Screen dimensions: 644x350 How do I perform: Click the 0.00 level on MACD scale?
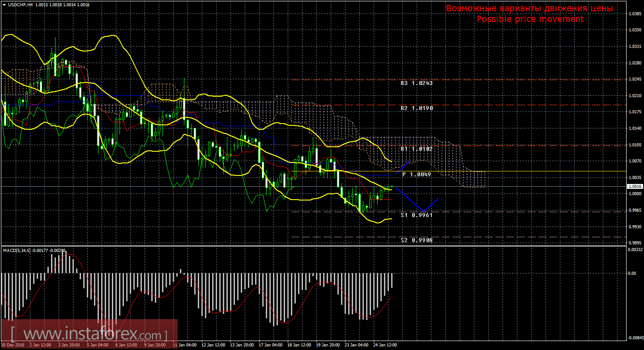(633, 273)
